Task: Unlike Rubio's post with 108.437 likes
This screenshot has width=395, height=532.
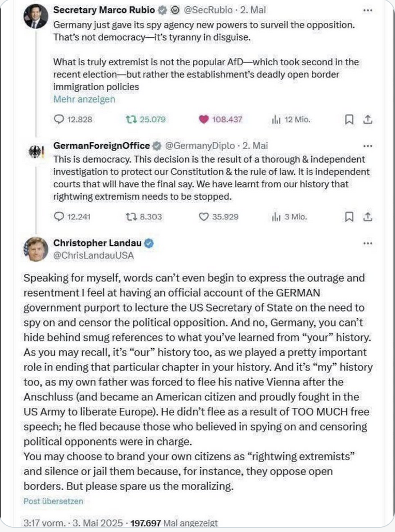Action: point(204,120)
